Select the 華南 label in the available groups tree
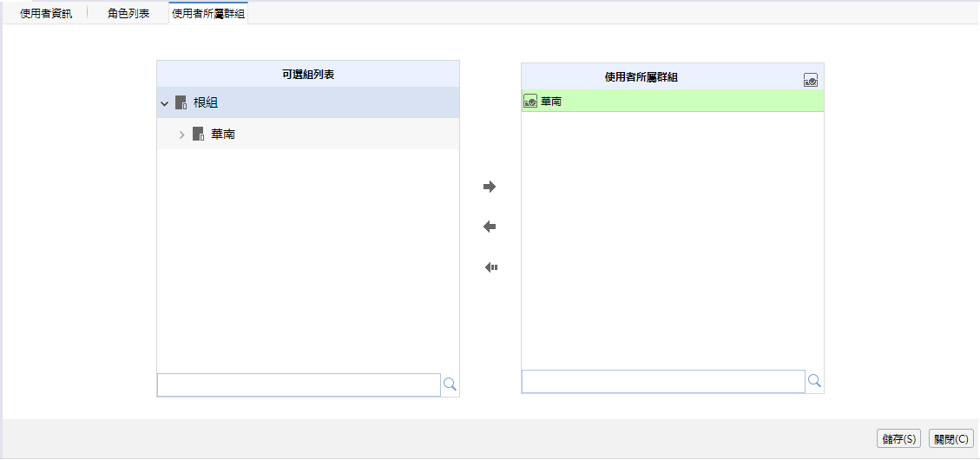The image size is (980, 460). pyautogui.click(x=223, y=135)
